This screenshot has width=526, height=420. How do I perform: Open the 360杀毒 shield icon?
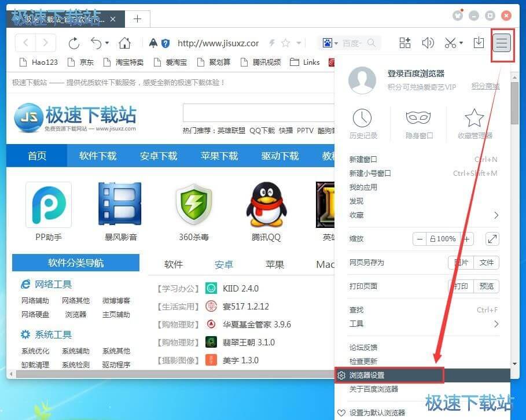coord(194,204)
